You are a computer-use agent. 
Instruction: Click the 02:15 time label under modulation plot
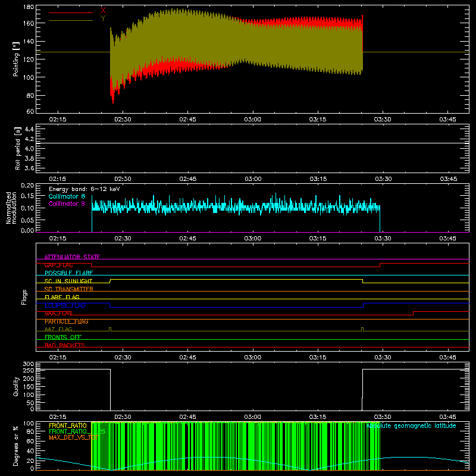click(x=58, y=239)
